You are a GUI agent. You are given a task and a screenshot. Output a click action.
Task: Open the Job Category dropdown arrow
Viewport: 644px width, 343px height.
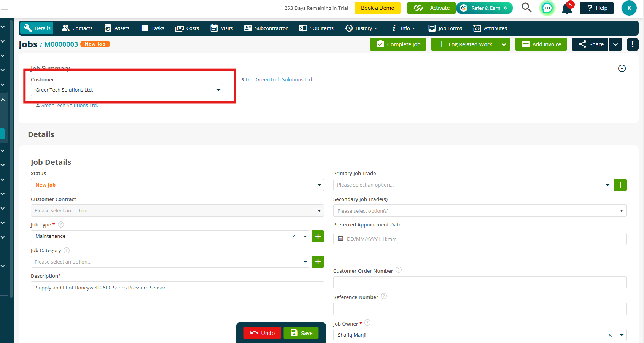[305, 262]
